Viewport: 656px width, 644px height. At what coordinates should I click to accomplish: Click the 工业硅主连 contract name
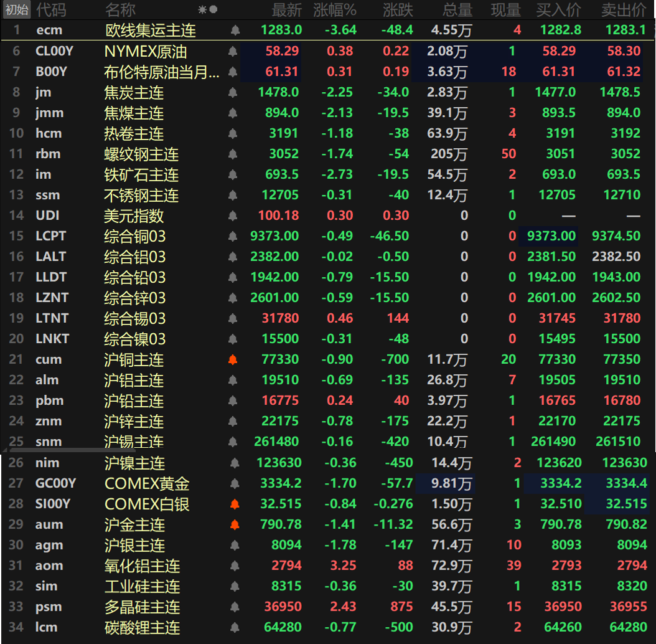[143, 586]
